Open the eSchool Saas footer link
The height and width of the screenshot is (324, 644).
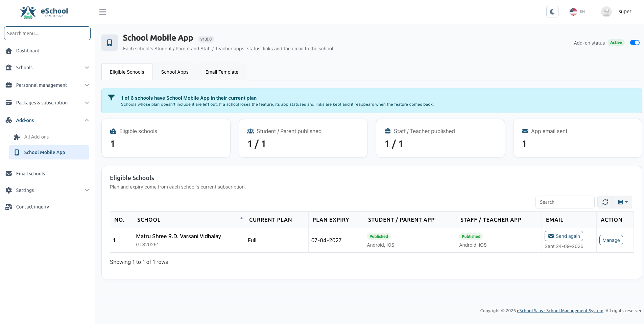tap(560, 310)
